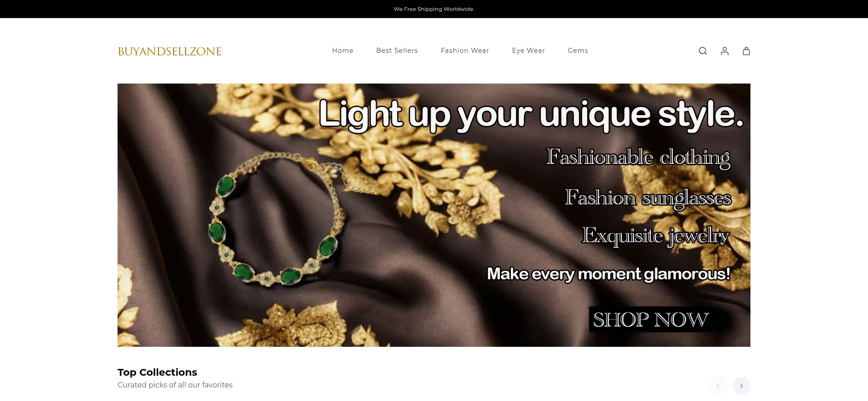Click the account user icon
Viewport: 868px width, 401px height.
pyautogui.click(x=725, y=51)
